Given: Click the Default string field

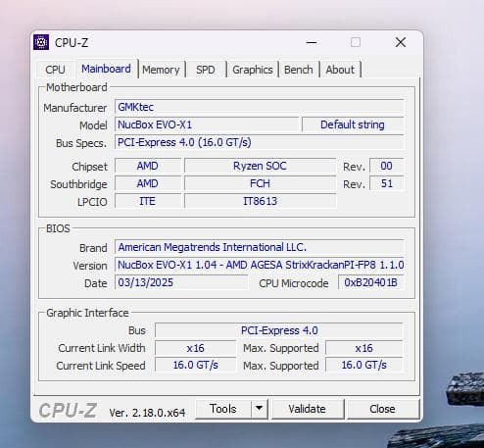Looking at the screenshot, I should [353, 124].
